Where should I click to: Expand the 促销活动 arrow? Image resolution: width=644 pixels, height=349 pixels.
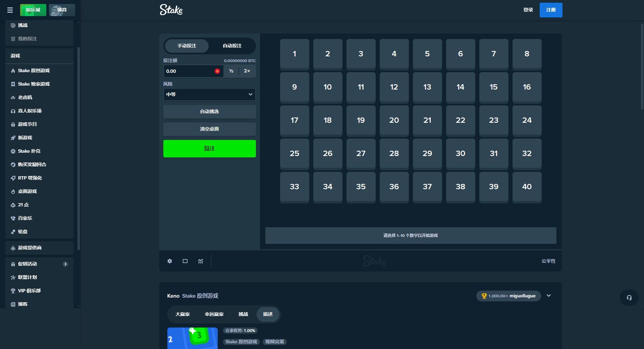[65, 264]
